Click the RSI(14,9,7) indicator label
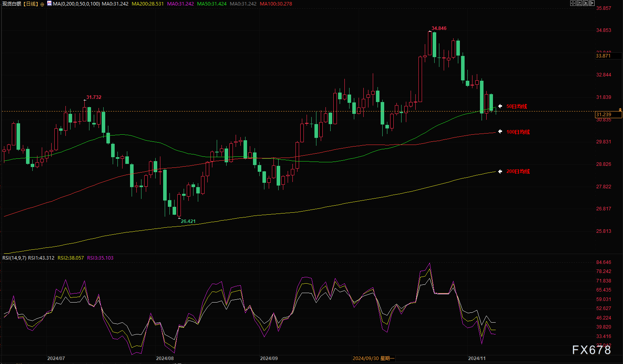623x364 pixels. (14, 258)
